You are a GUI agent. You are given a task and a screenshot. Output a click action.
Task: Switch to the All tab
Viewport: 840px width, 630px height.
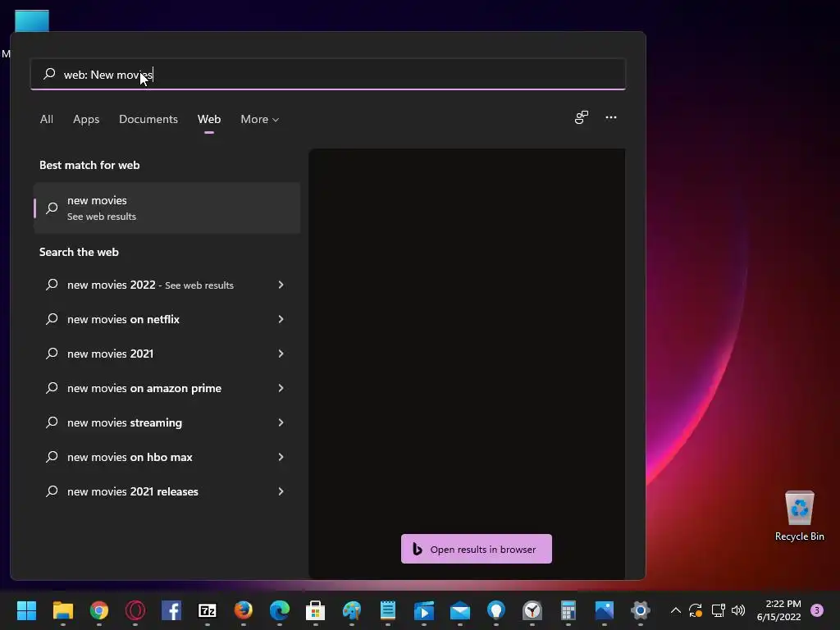pos(47,119)
